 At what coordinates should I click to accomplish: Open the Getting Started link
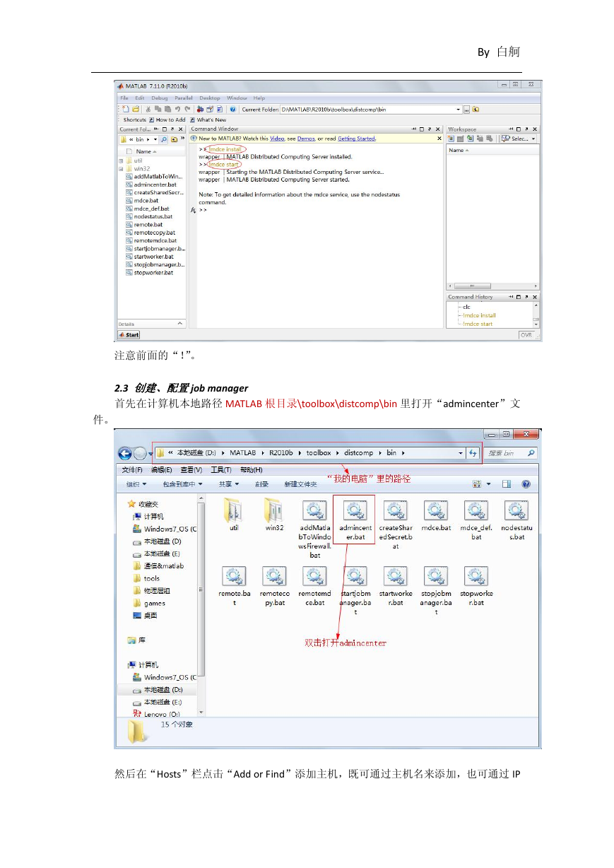357,139
